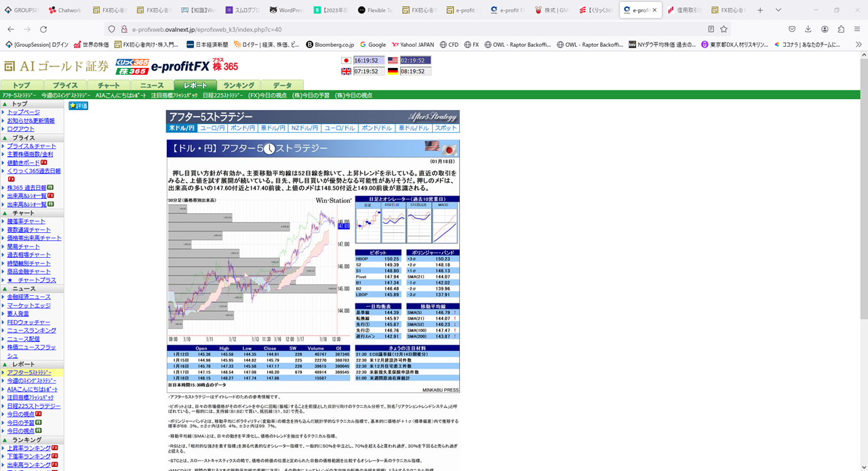Switch to the プライス main tab

(65, 86)
